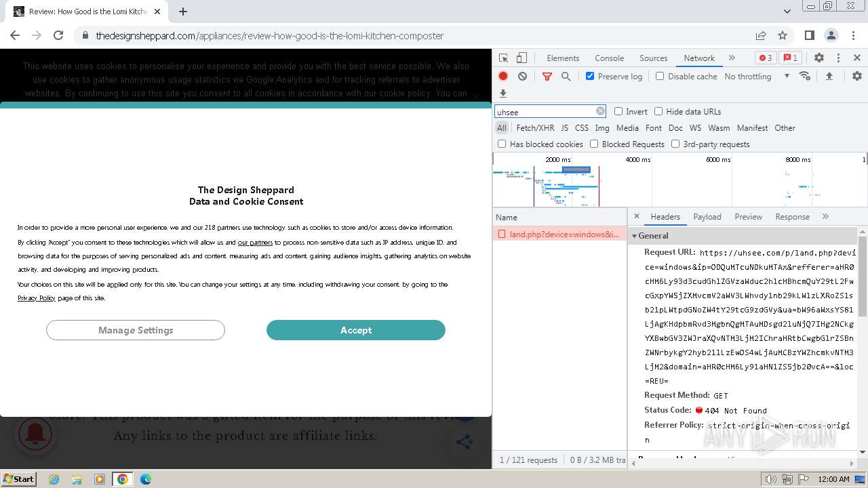
Task: Select the land.php request row
Action: tap(559, 235)
